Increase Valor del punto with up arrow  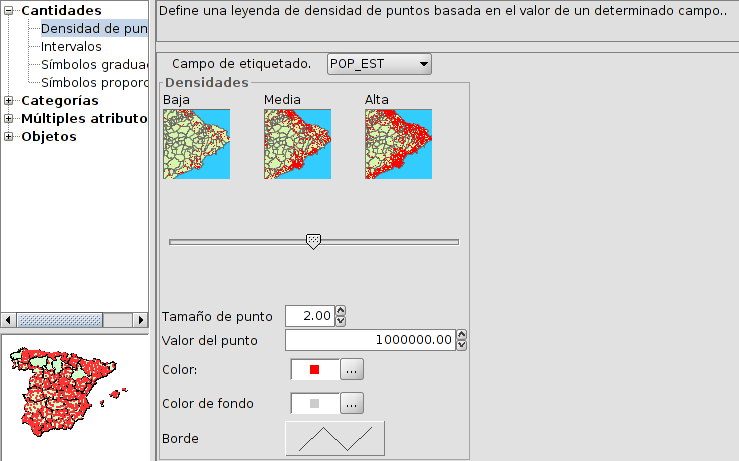click(x=462, y=335)
